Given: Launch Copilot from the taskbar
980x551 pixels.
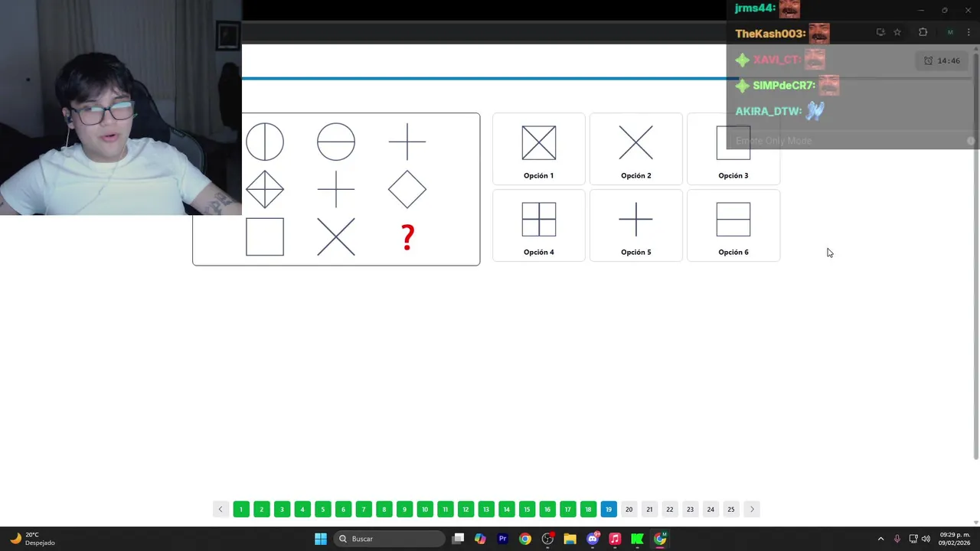Looking at the screenshot, I should pyautogui.click(x=480, y=539).
